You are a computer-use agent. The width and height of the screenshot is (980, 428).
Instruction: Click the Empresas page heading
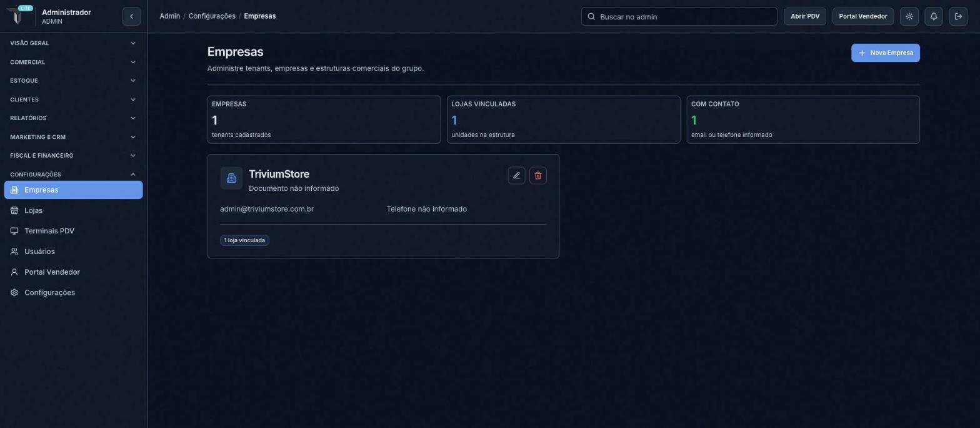click(235, 52)
